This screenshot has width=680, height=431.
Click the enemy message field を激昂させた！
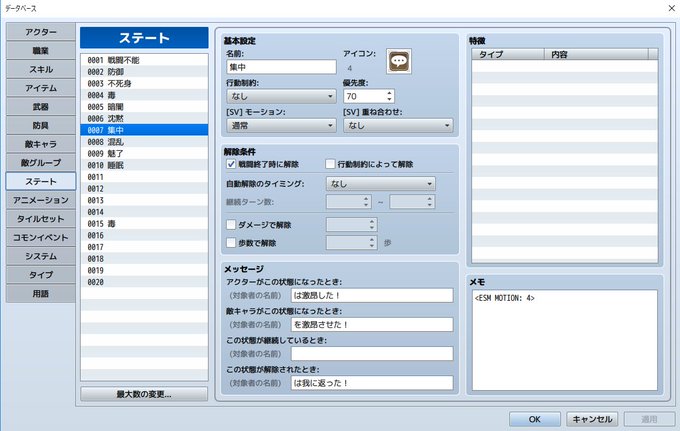pyautogui.click(x=372, y=324)
